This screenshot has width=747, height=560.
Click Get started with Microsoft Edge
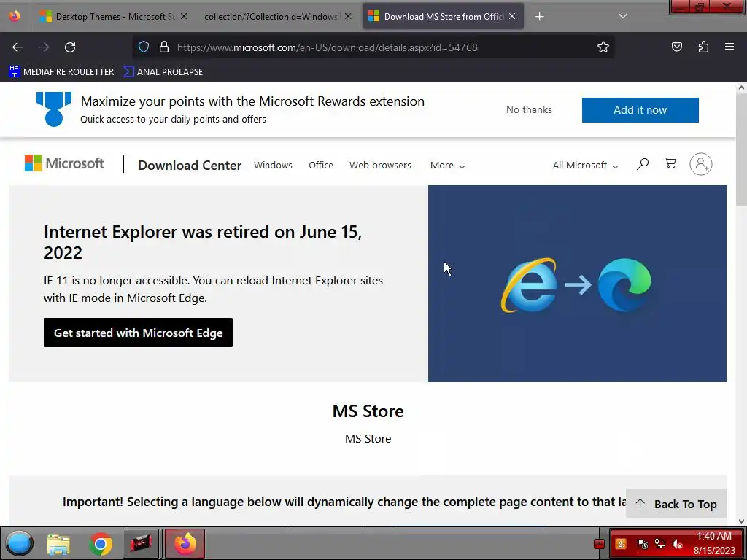138,332
